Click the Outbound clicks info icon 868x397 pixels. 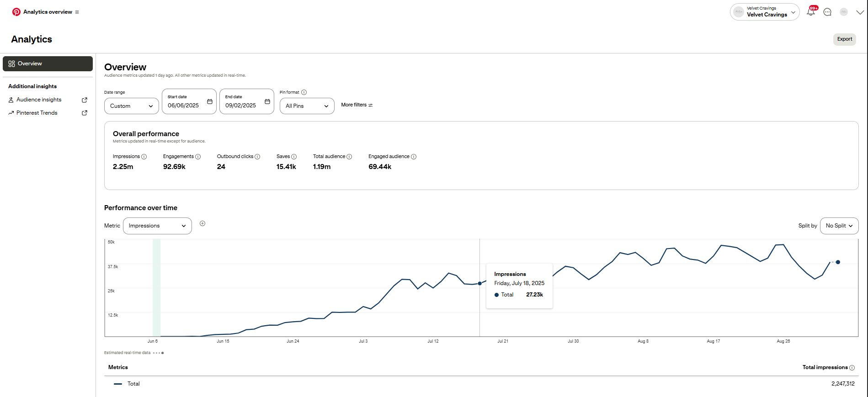click(x=257, y=157)
